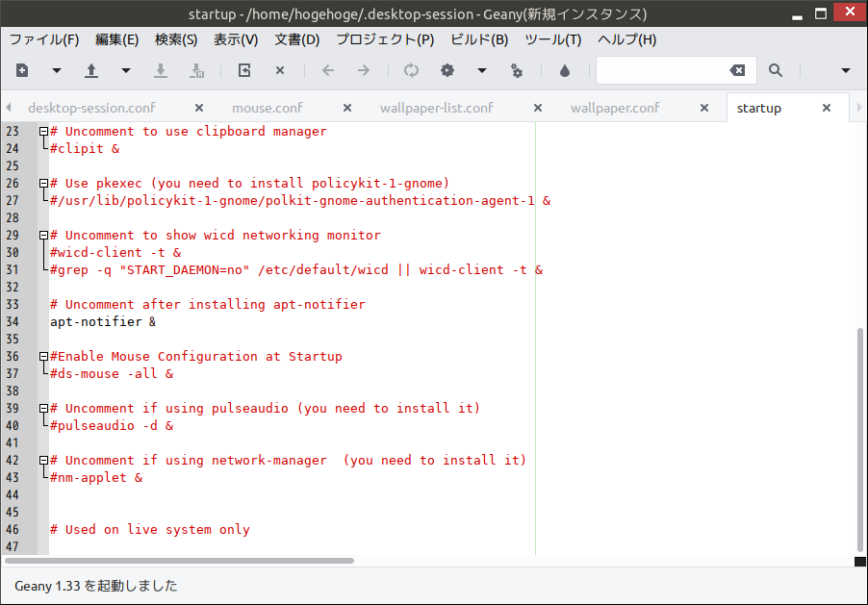The width and height of the screenshot is (868, 605).
Task: Click the horizontal scrollbar thumb
Action: point(179,561)
